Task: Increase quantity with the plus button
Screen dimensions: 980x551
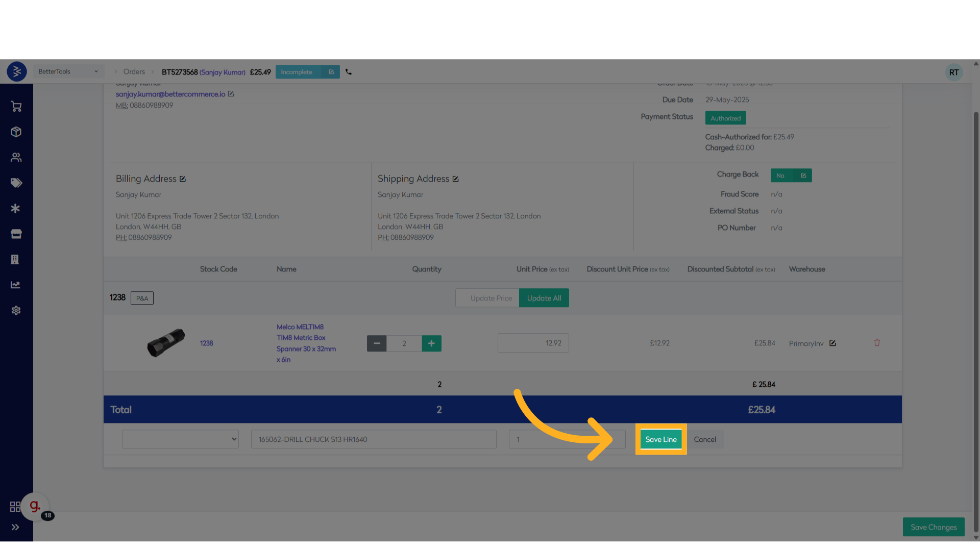Action: tap(431, 343)
